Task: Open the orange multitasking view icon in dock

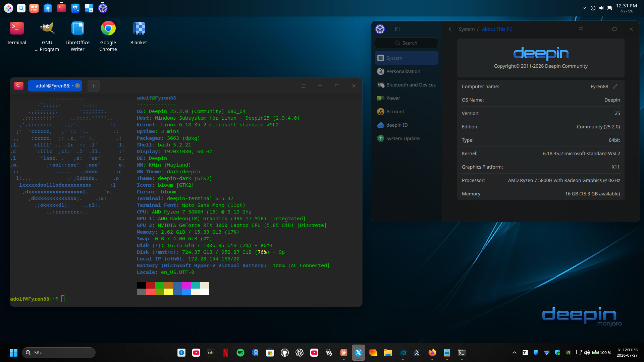Action: tap(34, 8)
